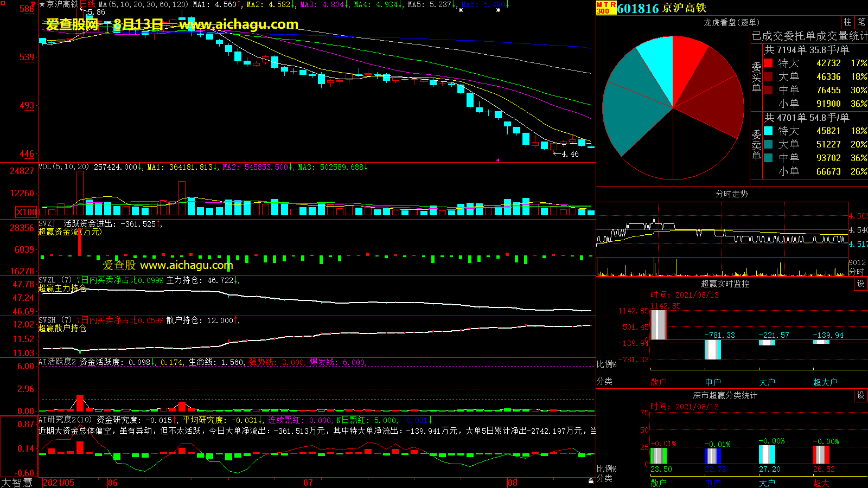The height and width of the screenshot is (488, 868).
Task: Click the red square icon in top-left corner
Action: click(x=3, y=3)
